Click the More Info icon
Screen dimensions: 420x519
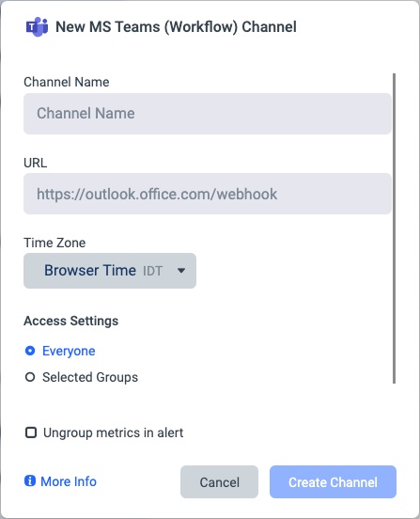(30, 480)
